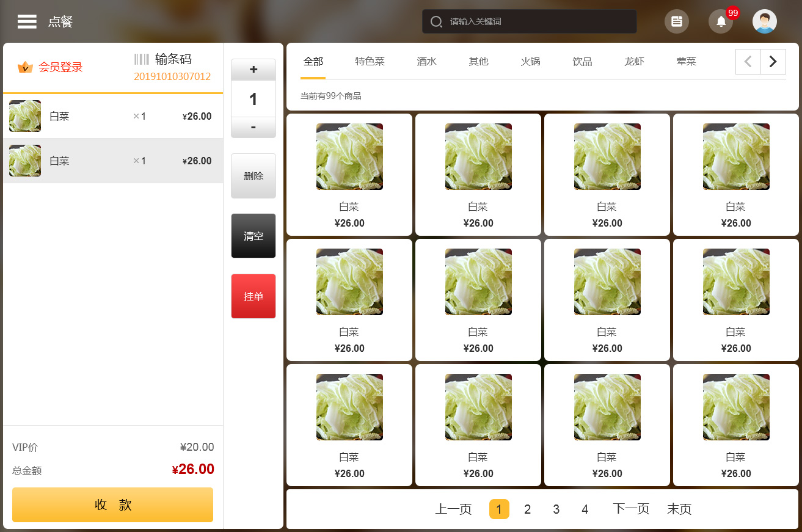Click the search magnifier icon
The width and height of the screenshot is (802, 532).
click(436, 21)
